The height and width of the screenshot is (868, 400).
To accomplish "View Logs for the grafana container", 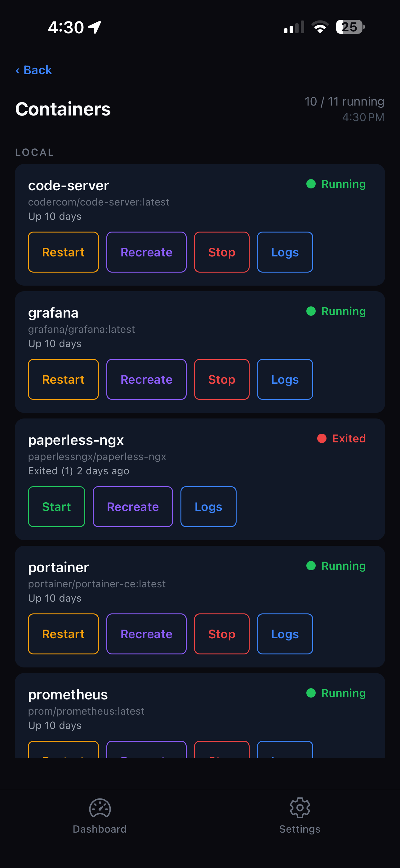I will point(285,379).
